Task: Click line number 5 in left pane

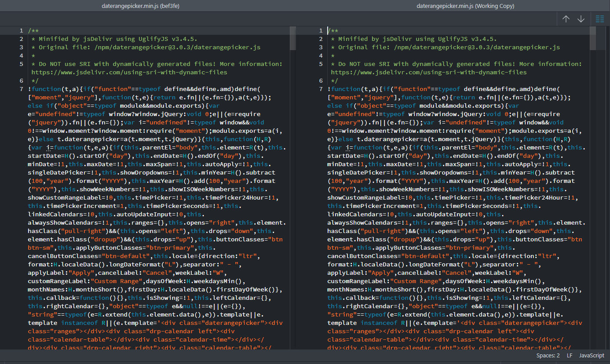Action: tap(21, 64)
